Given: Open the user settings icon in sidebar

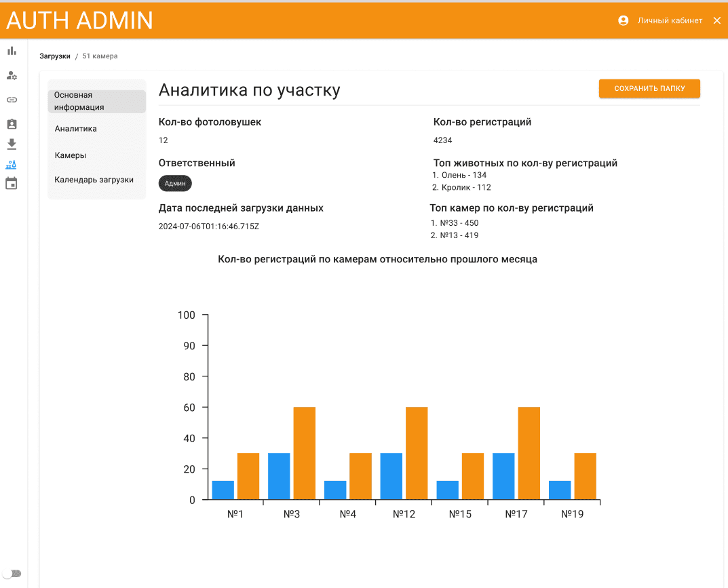Looking at the screenshot, I should pyautogui.click(x=12, y=75).
